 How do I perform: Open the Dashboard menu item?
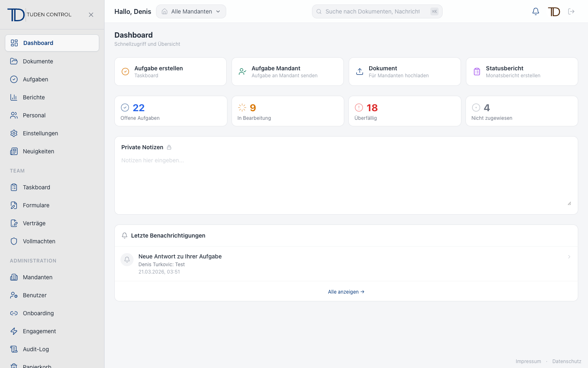point(52,43)
